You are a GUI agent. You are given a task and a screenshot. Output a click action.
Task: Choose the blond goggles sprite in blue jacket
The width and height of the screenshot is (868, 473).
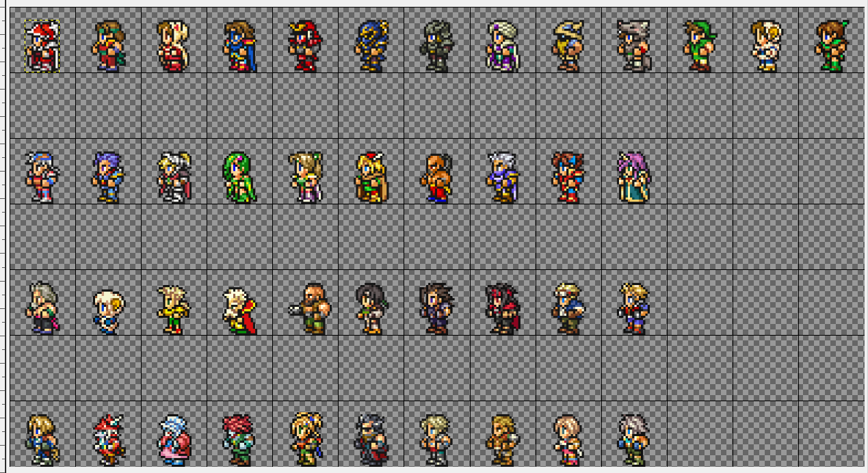(568, 309)
